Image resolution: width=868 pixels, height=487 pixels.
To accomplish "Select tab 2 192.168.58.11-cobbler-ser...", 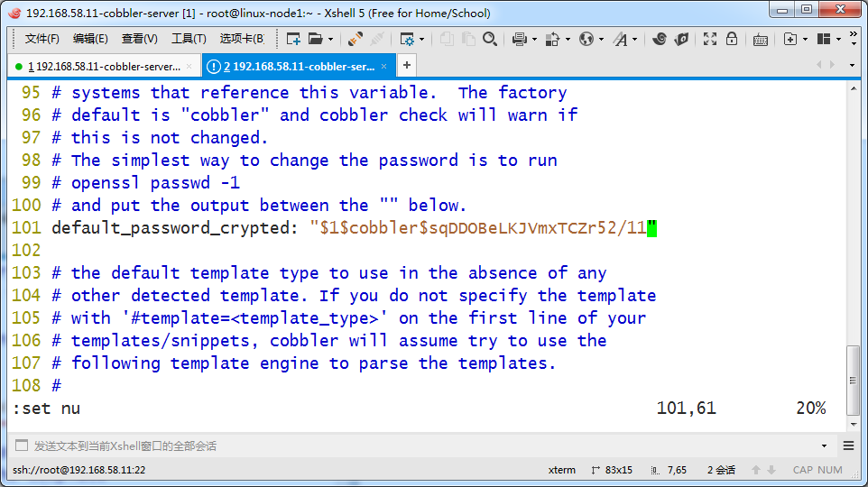I will coord(299,67).
